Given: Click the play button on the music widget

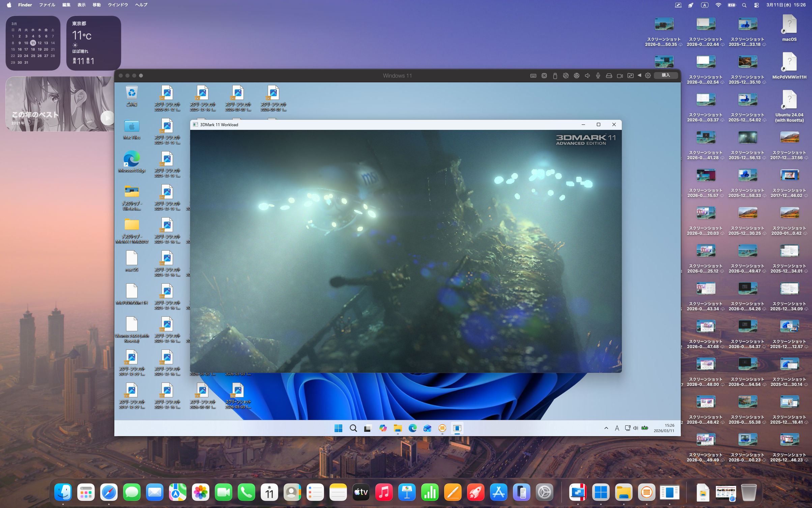Looking at the screenshot, I should (x=107, y=118).
